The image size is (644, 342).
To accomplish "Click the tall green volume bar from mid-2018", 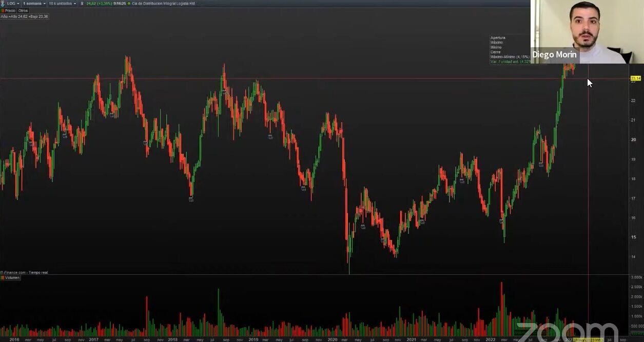I will pyautogui.click(x=218, y=312).
